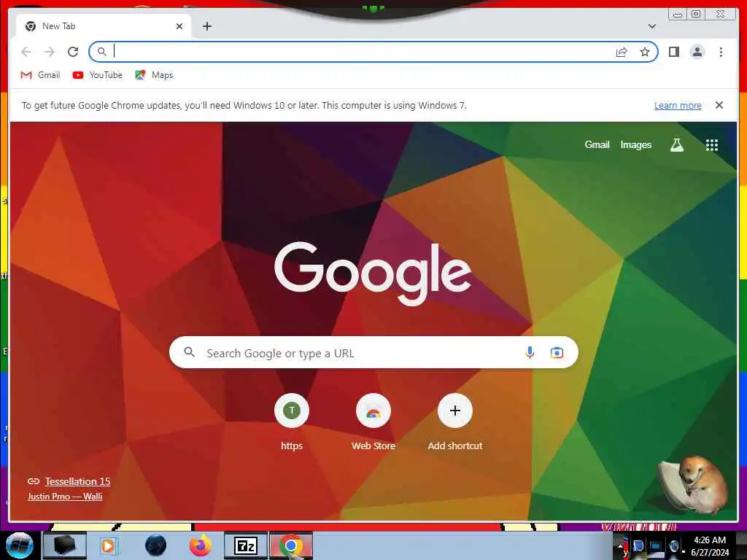
Task: Open the dark globe browser in taskbar
Action: (x=156, y=545)
